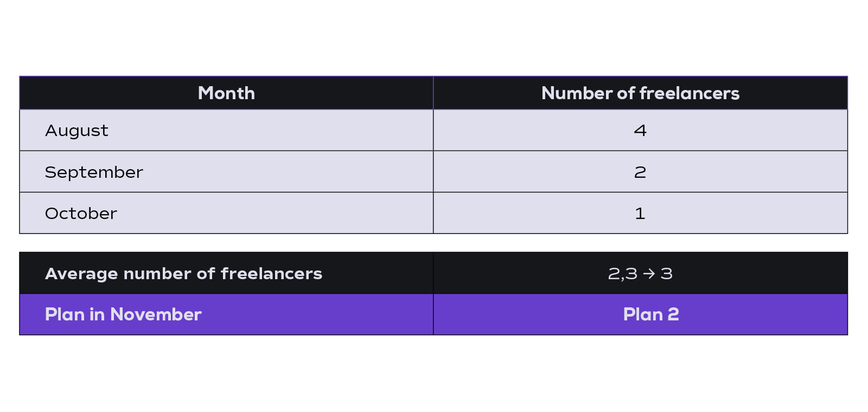Select the Month column header
The width and height of the screenshot is (868, 412).
coord(226,93)
